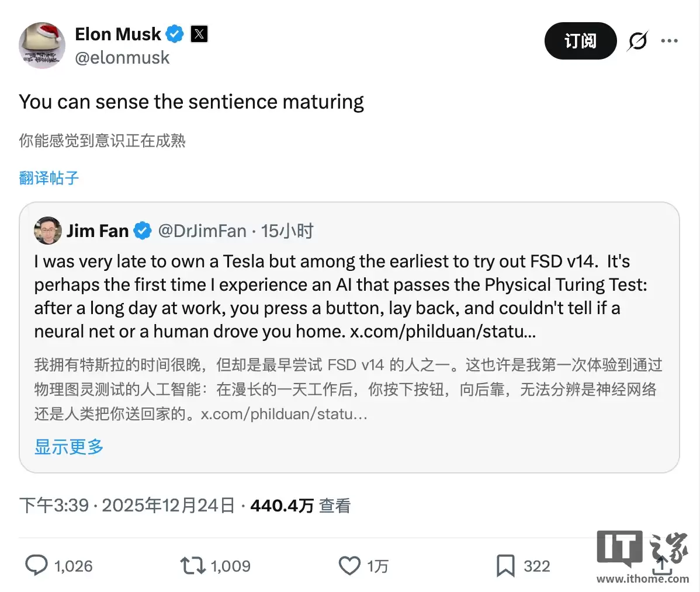Click the @elonmusk handle
The height and width of the screenshot is (592, 700).
coord(122,57)
